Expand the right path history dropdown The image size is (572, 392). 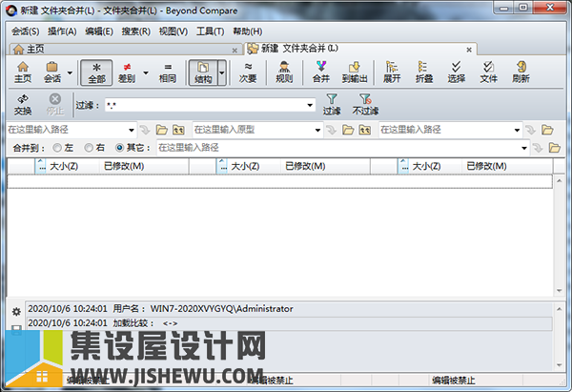517,130
